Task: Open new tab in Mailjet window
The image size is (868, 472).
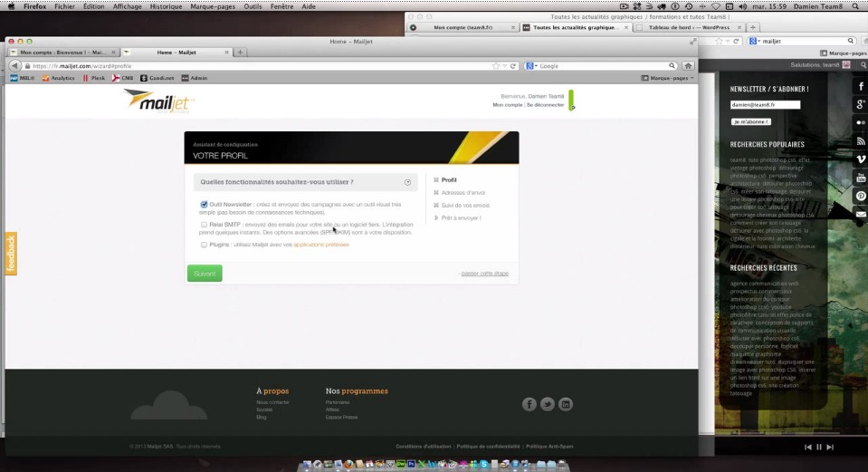Action: tap(240, 52)
